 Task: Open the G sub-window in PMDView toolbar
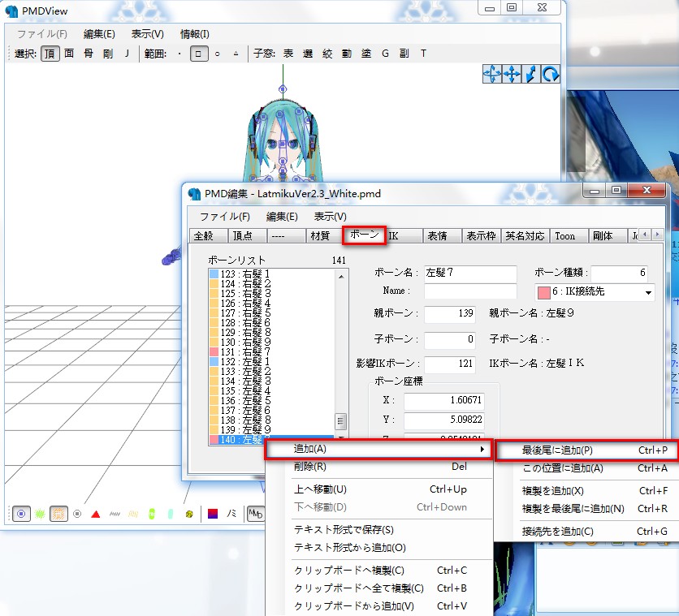[x=386, y=54]
